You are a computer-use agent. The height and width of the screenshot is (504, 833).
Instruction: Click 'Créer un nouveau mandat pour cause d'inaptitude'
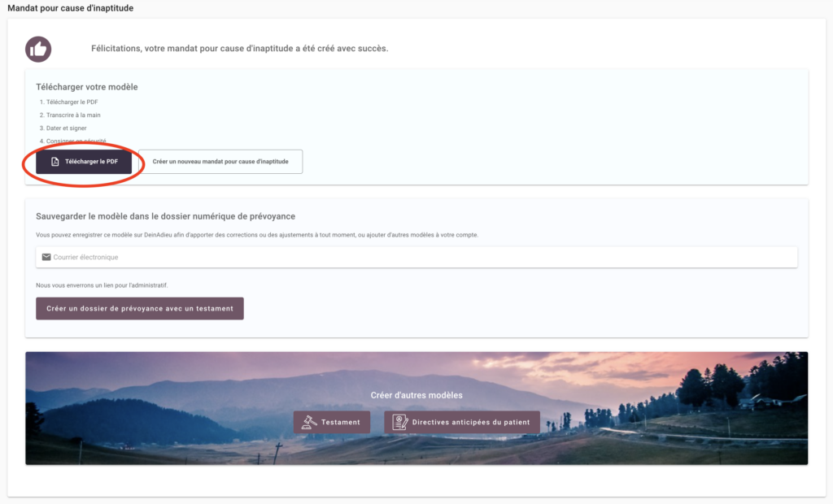point(222,161)
